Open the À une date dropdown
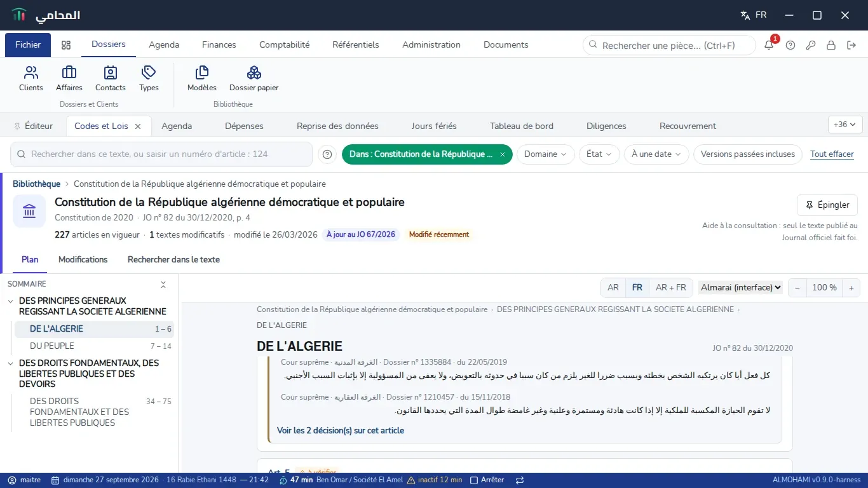Viewport: 868px width, 488px height. tap(656, 154)
